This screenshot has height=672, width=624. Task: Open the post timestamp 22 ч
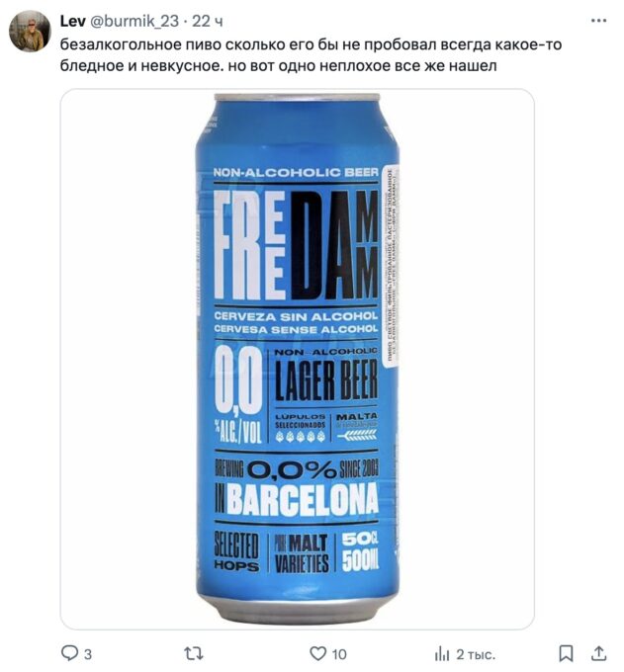207,21
